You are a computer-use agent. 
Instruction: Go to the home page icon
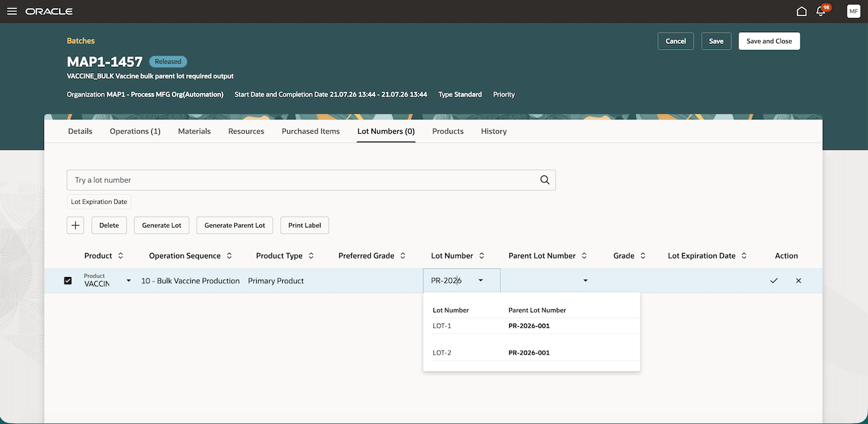pyautogui.click(x=802, y=11)
